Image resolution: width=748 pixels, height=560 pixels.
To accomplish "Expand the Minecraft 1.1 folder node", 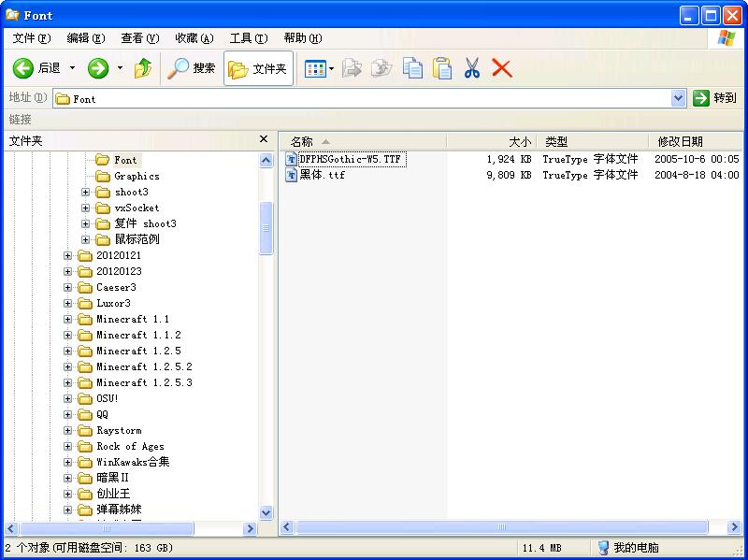I will tap(67, 319).
